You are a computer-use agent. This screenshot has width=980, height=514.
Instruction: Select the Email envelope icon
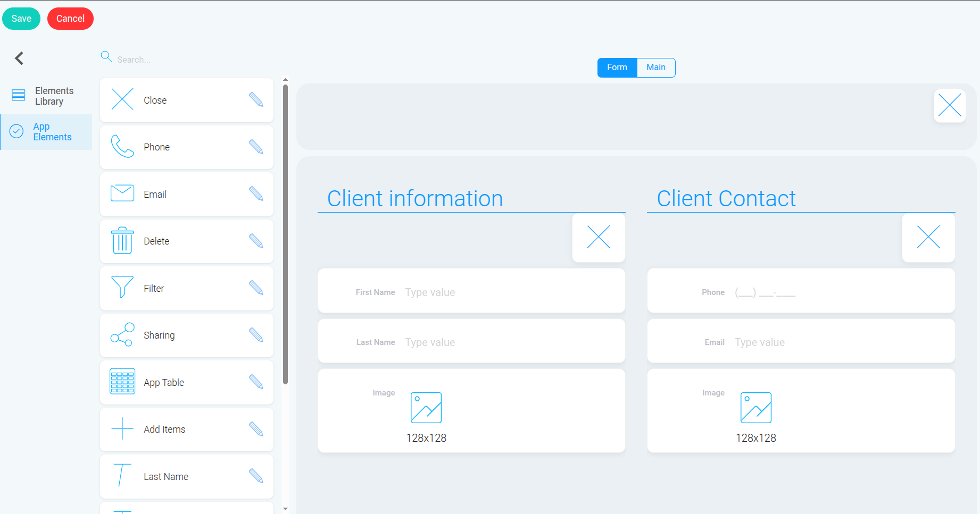pos(122,193)
